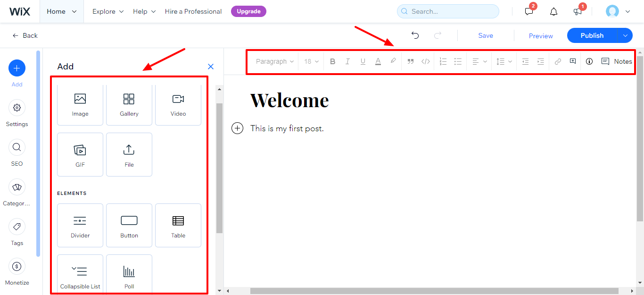This screenshot has width=644, height=295.
Task: Open the chat messages icon
Action: click(x=529, y=11)
